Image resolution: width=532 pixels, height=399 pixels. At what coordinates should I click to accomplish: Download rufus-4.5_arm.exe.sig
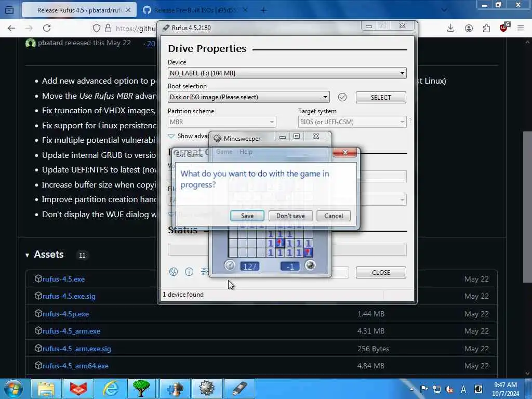click(77, 349)
